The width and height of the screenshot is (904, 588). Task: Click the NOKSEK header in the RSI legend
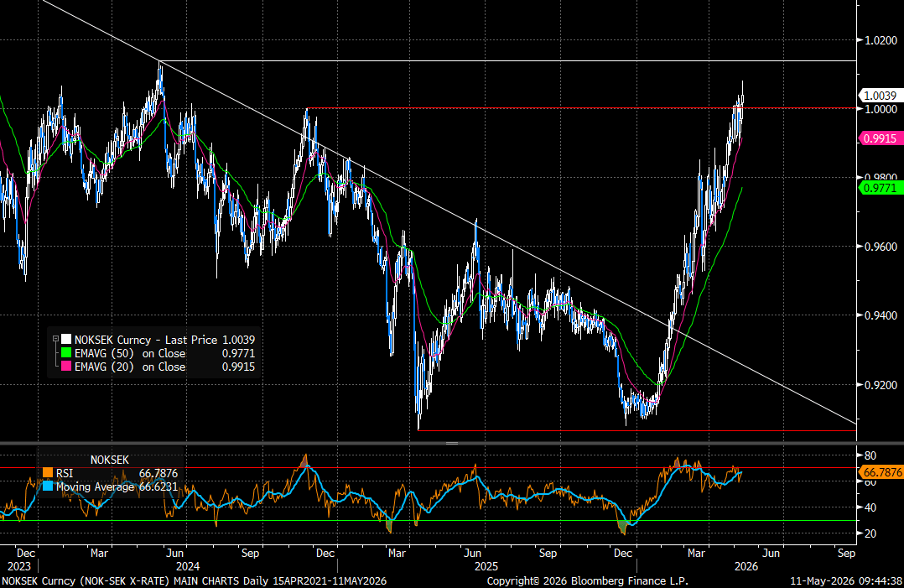point(110,460)
